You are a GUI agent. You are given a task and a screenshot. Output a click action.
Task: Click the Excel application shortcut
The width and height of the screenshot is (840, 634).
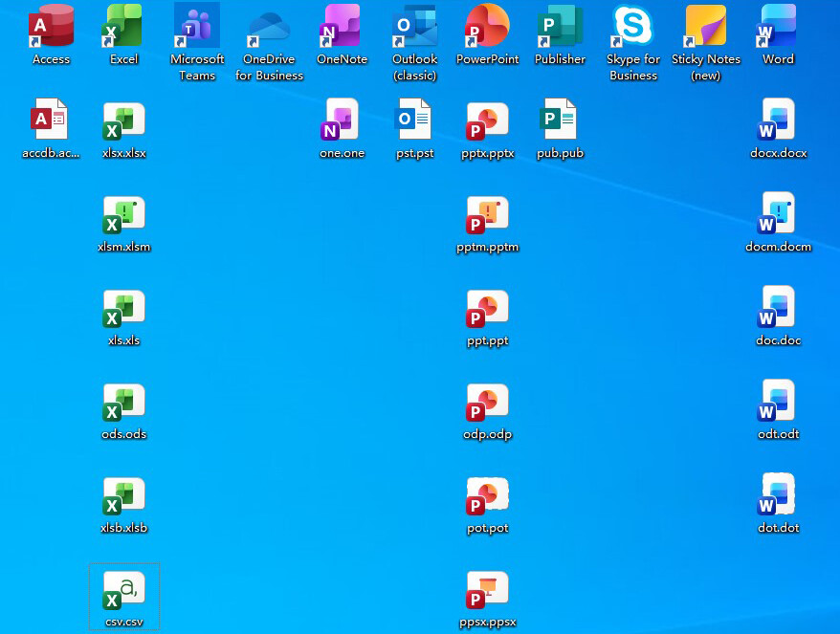click(x=124, y=27)
